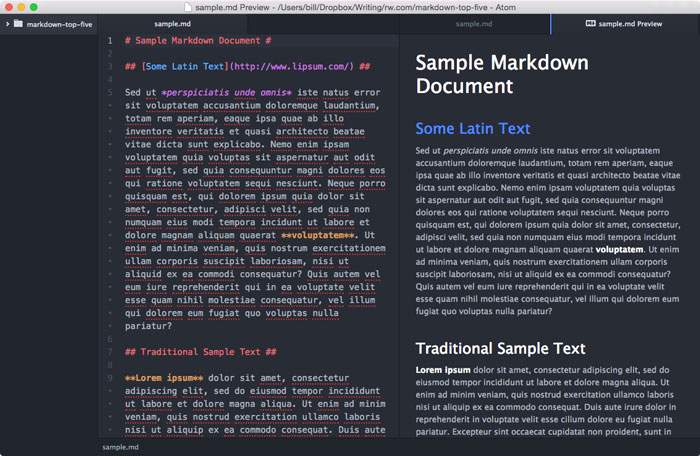This screenshot has width=700, height=456.
Task: Click the lipsum.com URL in the editor
Action: pos(292,67)
